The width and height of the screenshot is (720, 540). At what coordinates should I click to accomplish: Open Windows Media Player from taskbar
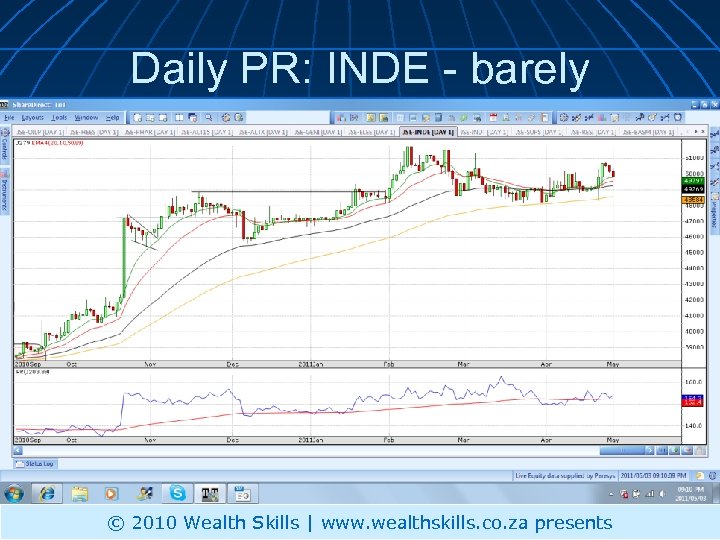pos(111,494)
